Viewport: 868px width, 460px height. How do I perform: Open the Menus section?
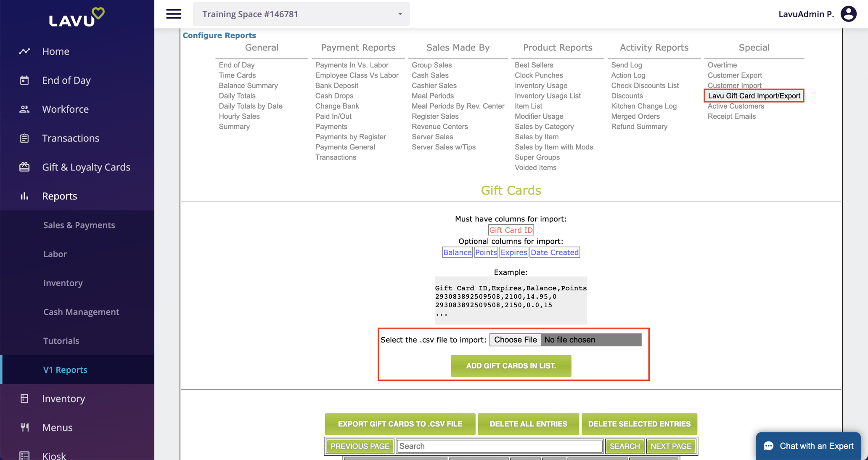click(x=57, y=427)
